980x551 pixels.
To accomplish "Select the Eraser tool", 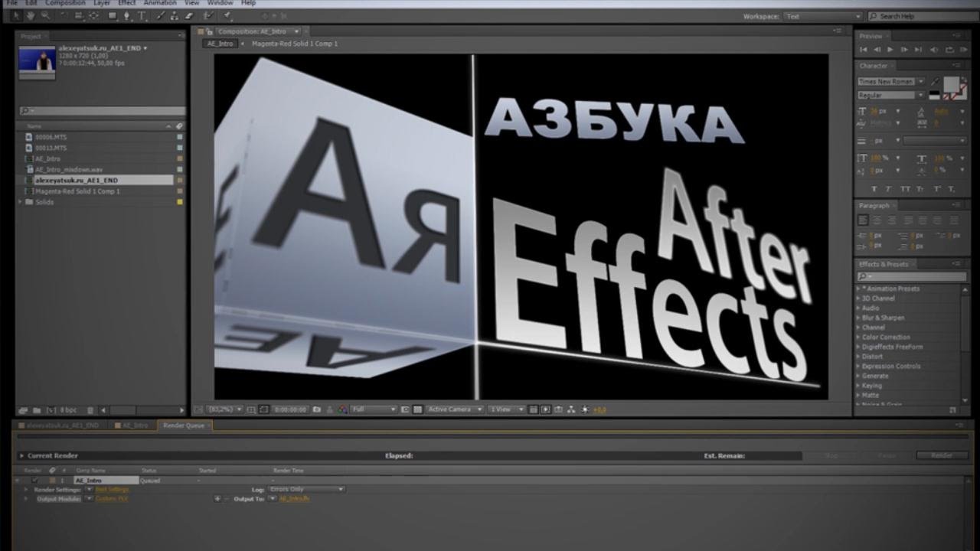I will click(189, 15).
